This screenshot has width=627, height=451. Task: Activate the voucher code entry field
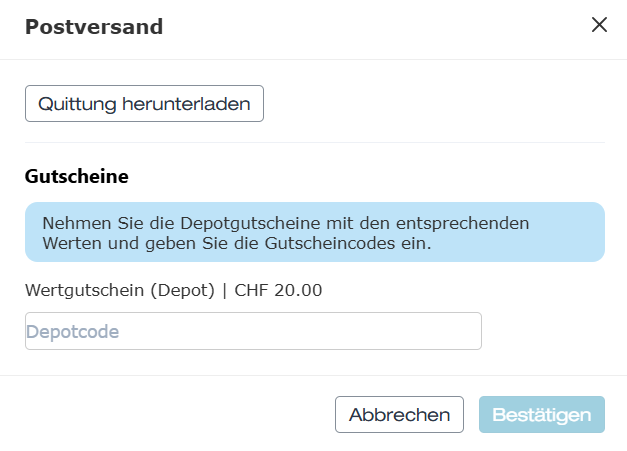coord(253,331)
